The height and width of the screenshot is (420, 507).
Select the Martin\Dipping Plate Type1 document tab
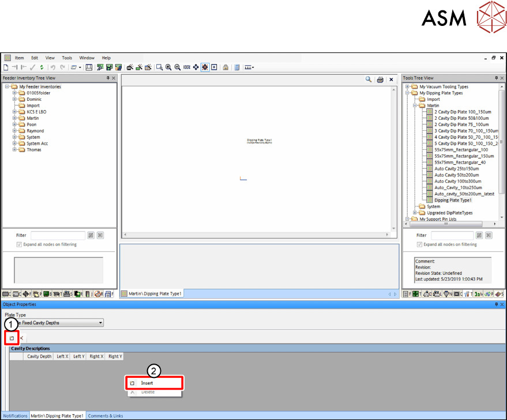152,294
